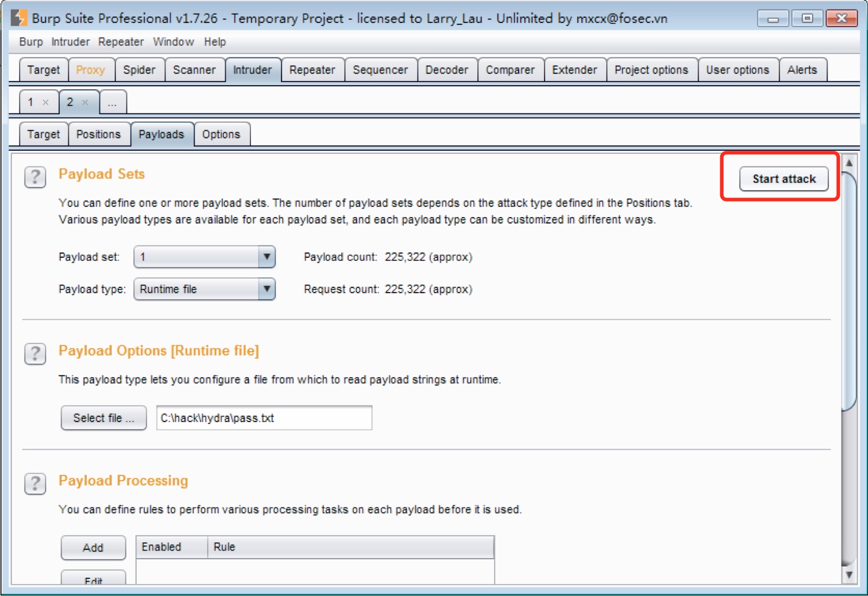Open the Intruder menu
Viewport: 868px width, 596px height.
(x=70, y=42)
